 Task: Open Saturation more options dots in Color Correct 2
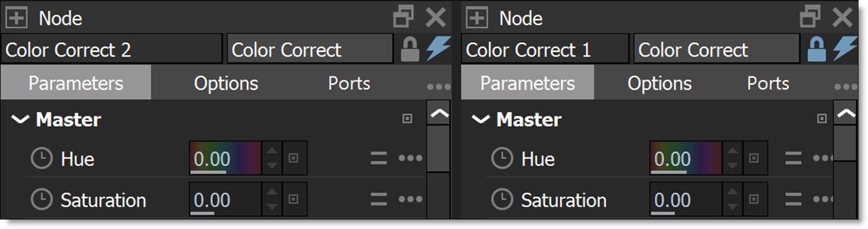click(x=410, y=199)
